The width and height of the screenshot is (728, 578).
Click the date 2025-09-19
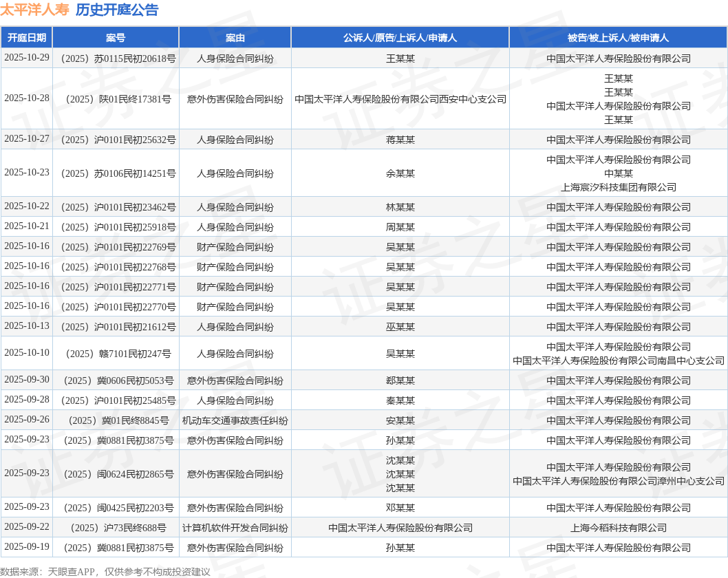point(26,547)
